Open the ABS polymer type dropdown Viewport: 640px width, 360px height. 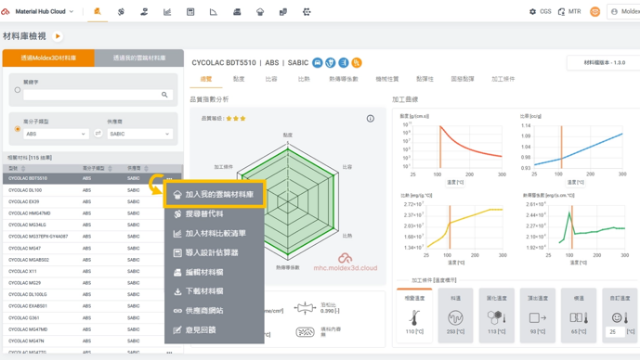point(56,134)
